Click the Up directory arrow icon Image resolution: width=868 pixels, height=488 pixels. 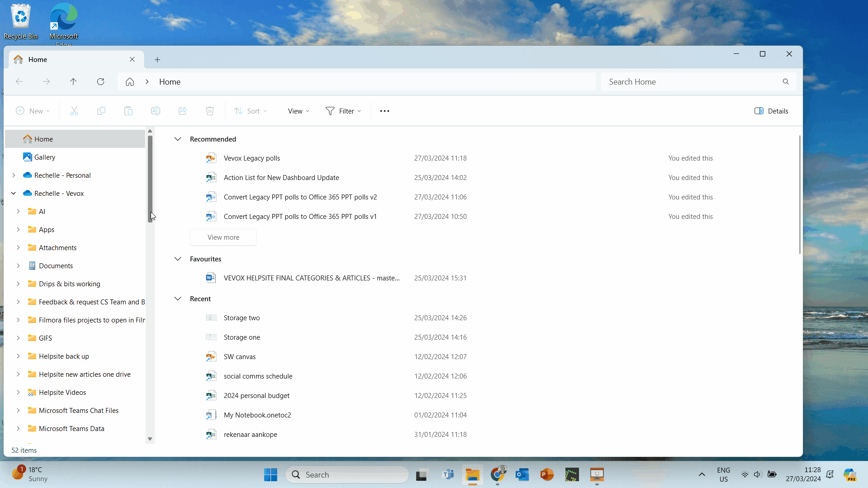[73, 82]
